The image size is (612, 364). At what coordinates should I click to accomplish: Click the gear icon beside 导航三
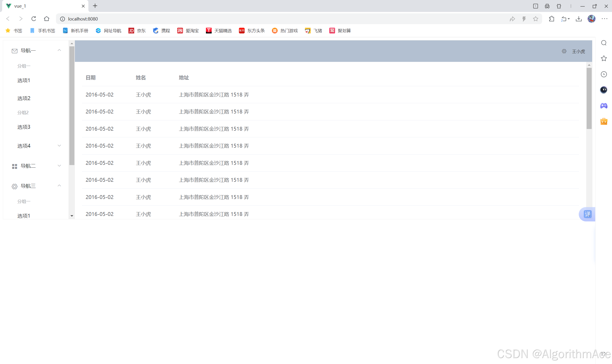tap(14, 186)
